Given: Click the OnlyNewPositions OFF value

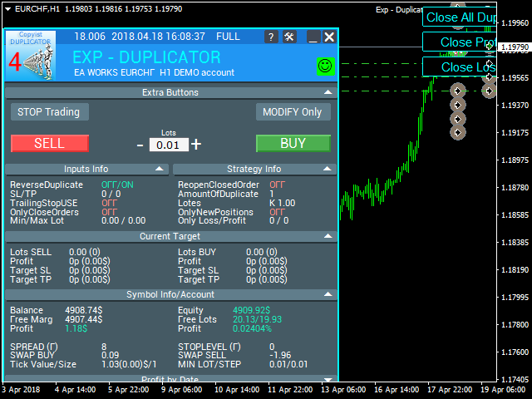Looking at the screenshot, I should (x=277, y=212).
